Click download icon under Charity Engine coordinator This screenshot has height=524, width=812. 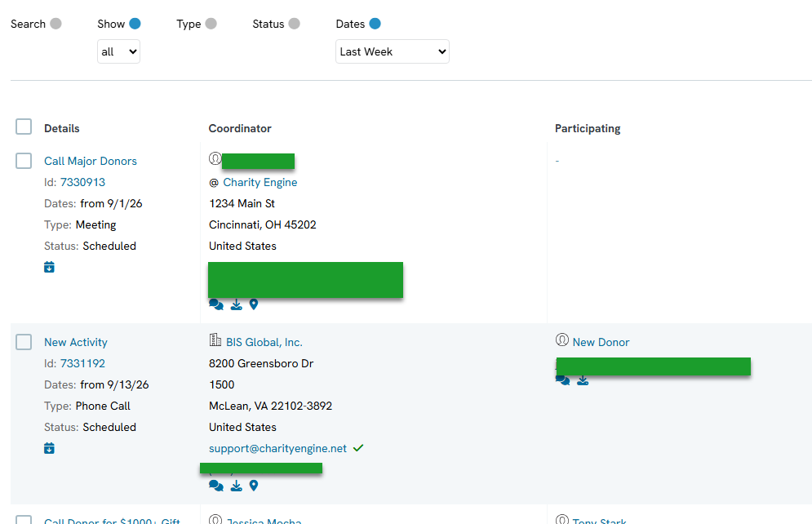coord(236,304)
